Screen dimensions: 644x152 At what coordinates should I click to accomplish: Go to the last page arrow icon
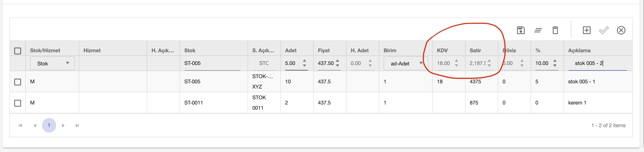point(77,125)
